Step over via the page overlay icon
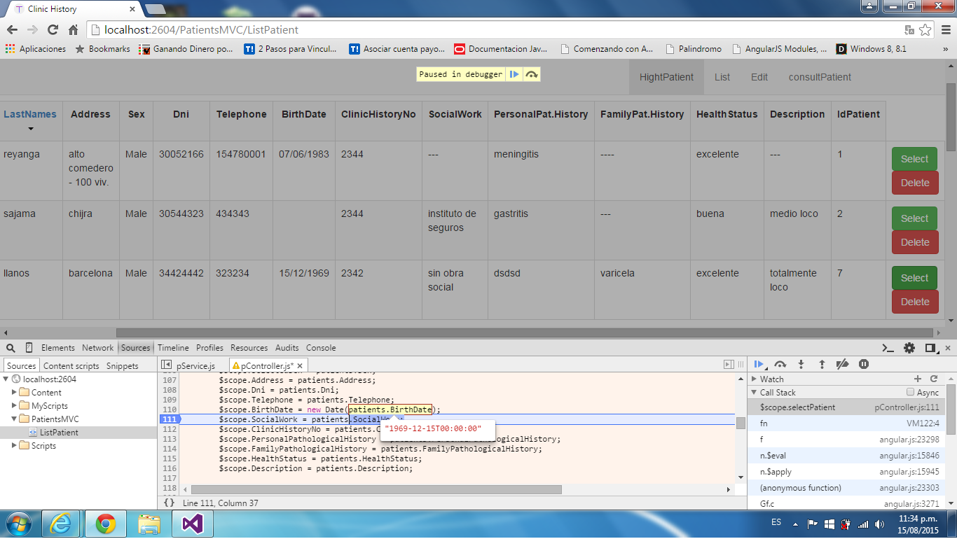957x560 pixels. pyautogui.click(x=532, y=74)
